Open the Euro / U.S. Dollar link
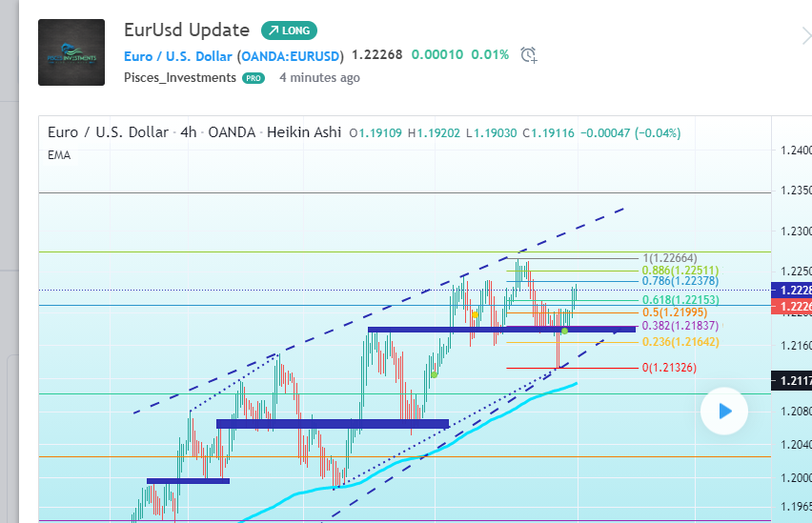 tap(177, 55)
